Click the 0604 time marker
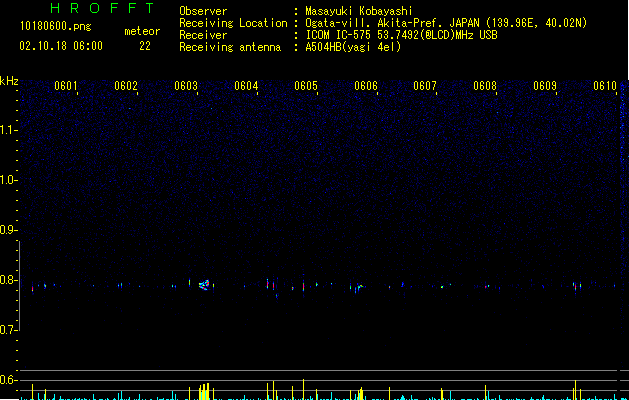629x400 pixels. click(246, 86)
